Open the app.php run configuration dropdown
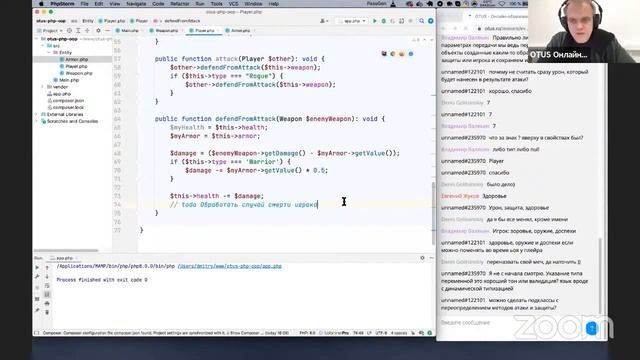The height and width of the screenshot is (360, 640). click(352, 21)
